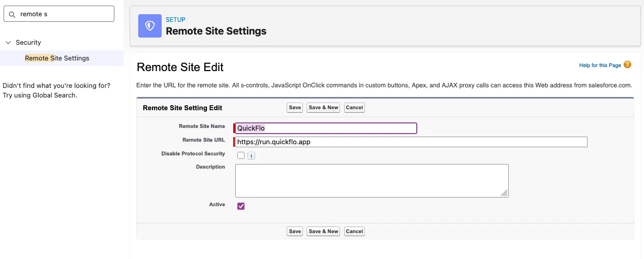This screenshot has width=644, height=259.
Task: Click the bottom Cancel button
Action: coord(354,231)
